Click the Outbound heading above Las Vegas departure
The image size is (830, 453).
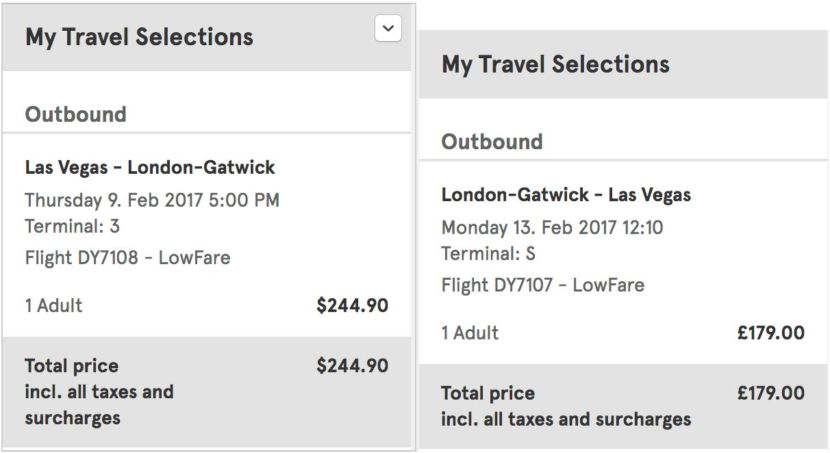pyautogui.click(x=76, y=114)
